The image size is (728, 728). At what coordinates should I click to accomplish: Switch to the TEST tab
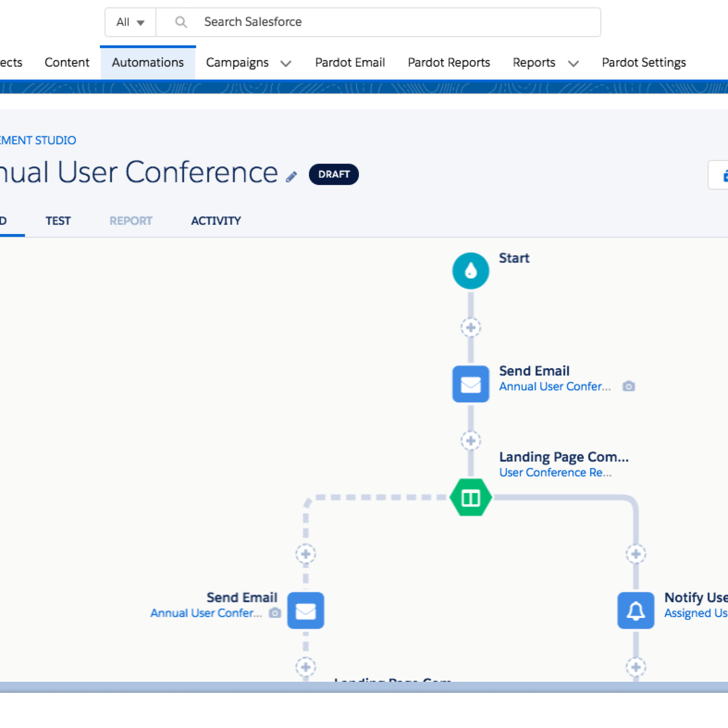point(58,221)
